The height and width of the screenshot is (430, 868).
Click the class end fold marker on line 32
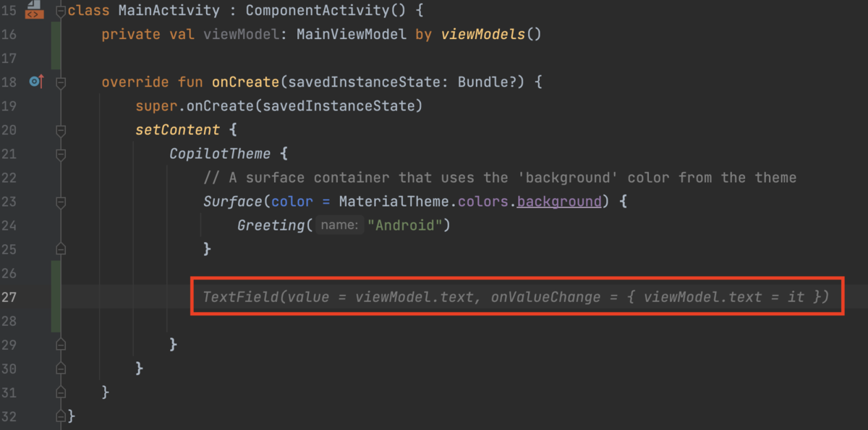[x=61, y=416]
